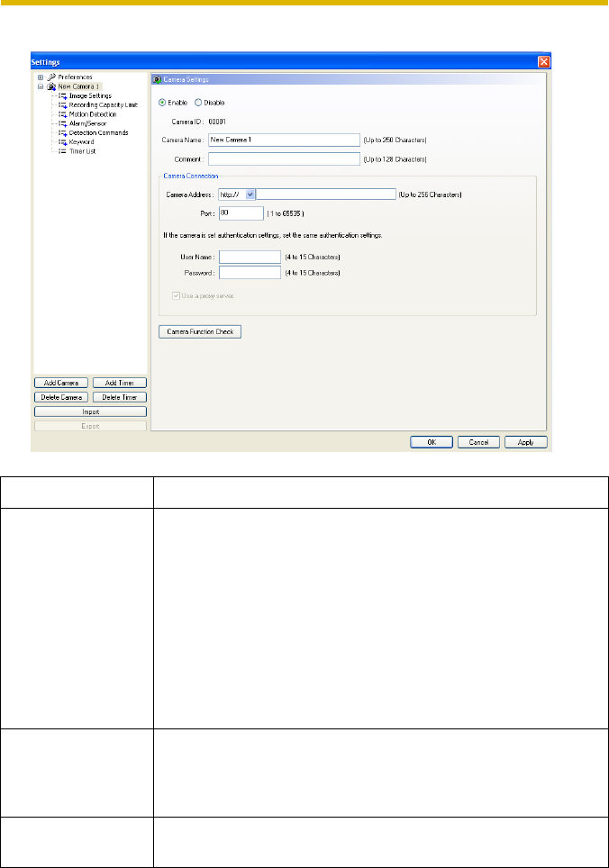Select Recording Capacity Limit tree item
Screen dimensions: 609x868
click(104, 105)
